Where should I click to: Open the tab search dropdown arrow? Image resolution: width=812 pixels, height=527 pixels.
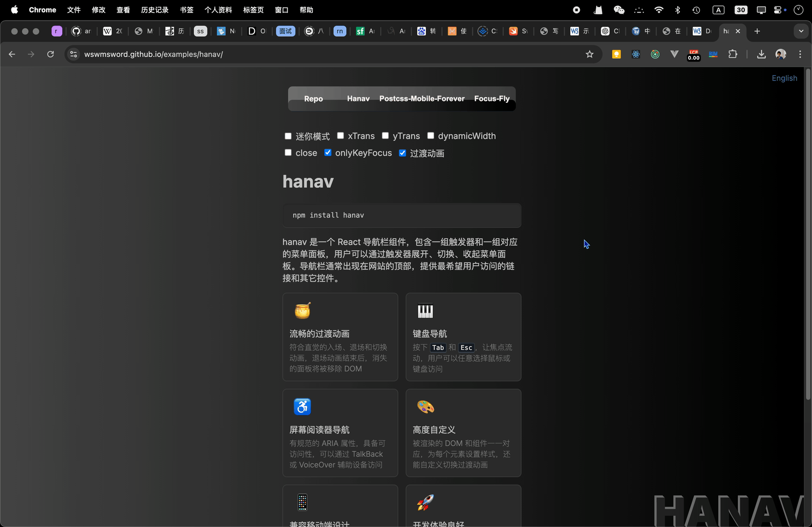pos(801,31)
